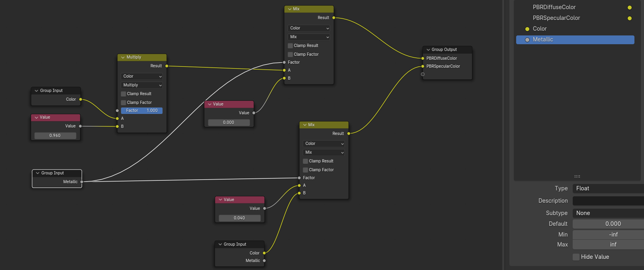The image size is (644, 270).
Task: Click output socket of the 0.960 Value node
Action: coord(80,126)
